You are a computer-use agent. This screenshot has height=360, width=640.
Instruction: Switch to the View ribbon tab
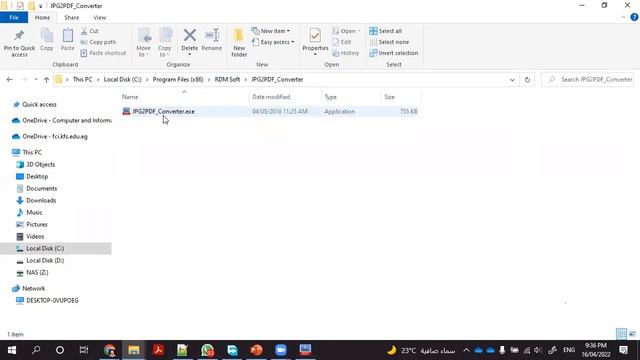coord(100,18)
